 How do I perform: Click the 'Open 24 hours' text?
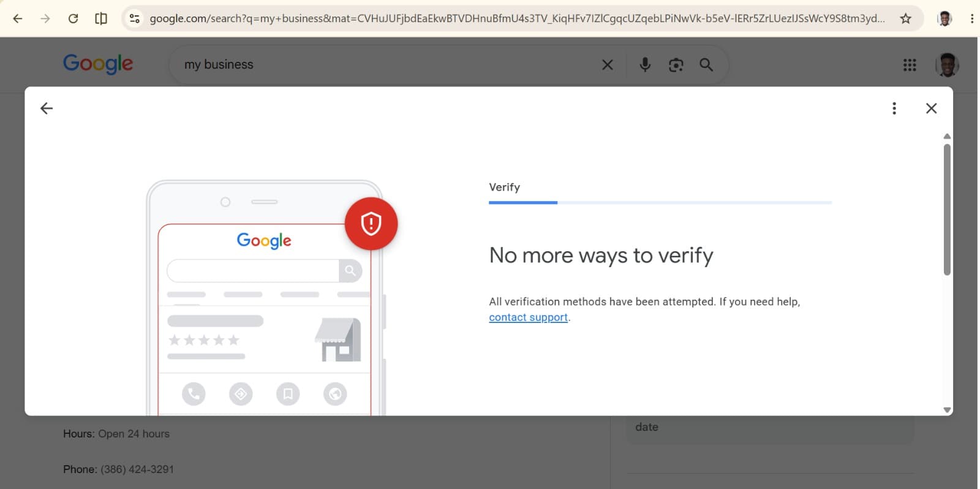tap(134, 434)
